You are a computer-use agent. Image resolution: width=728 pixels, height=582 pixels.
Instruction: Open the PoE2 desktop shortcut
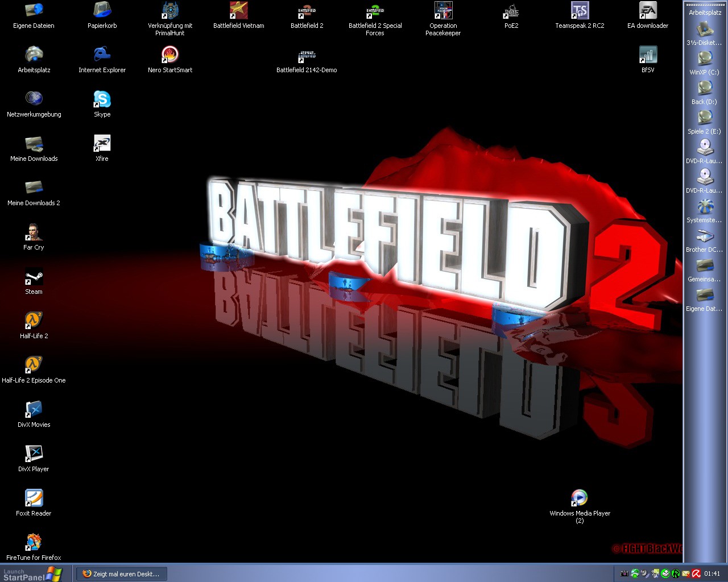pos(511,10)
